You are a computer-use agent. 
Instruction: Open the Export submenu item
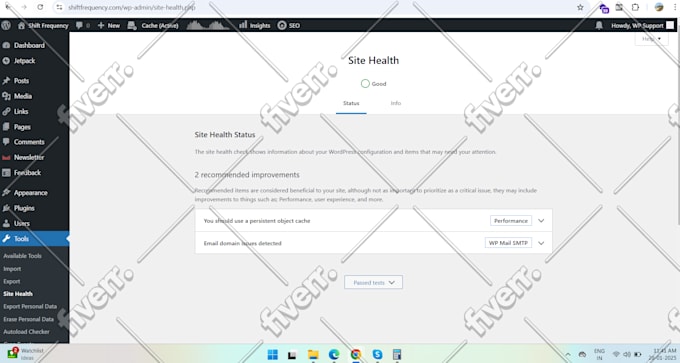point(12,281)
